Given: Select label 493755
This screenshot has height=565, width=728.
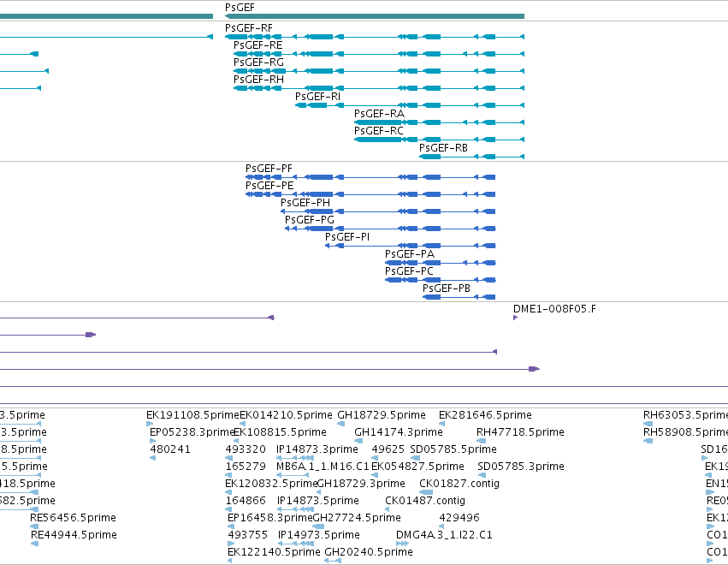Looking at the screenshot, I should [x=247, y=535].
